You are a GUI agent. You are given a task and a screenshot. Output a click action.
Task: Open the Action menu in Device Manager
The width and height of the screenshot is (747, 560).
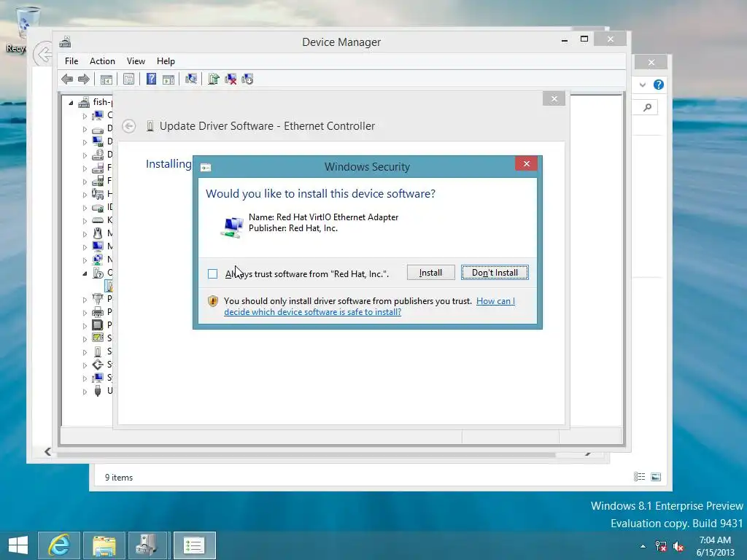pos(102,61)
